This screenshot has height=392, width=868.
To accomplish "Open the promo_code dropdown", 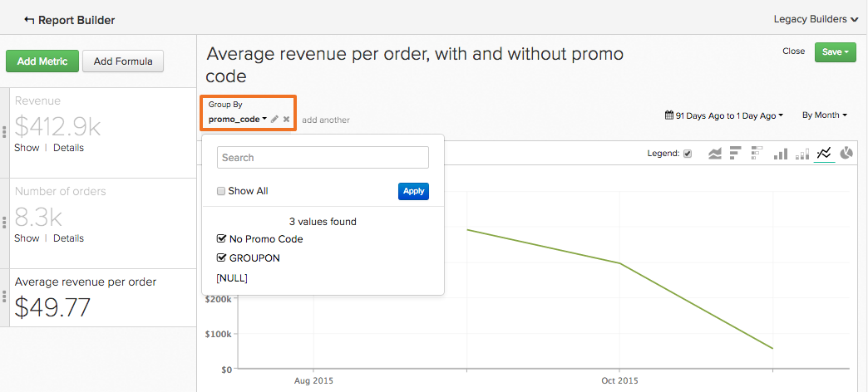I will [238, 120].
